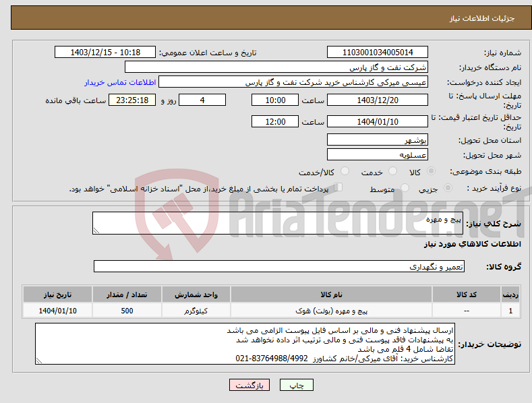The width and height of the screenshot is (532, 403).
Task: Click the گروه کالا field تعمیر و نگهداری
Action: 279,267
